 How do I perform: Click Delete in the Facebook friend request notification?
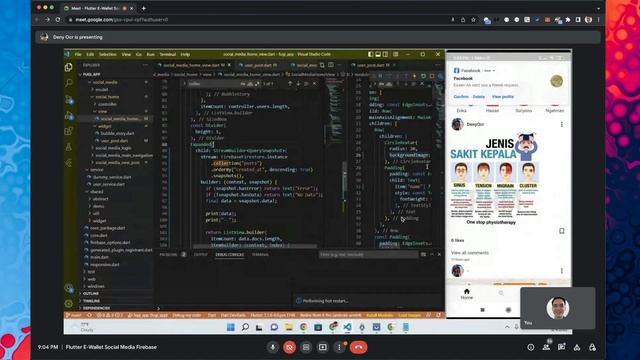tap(479, 97)
